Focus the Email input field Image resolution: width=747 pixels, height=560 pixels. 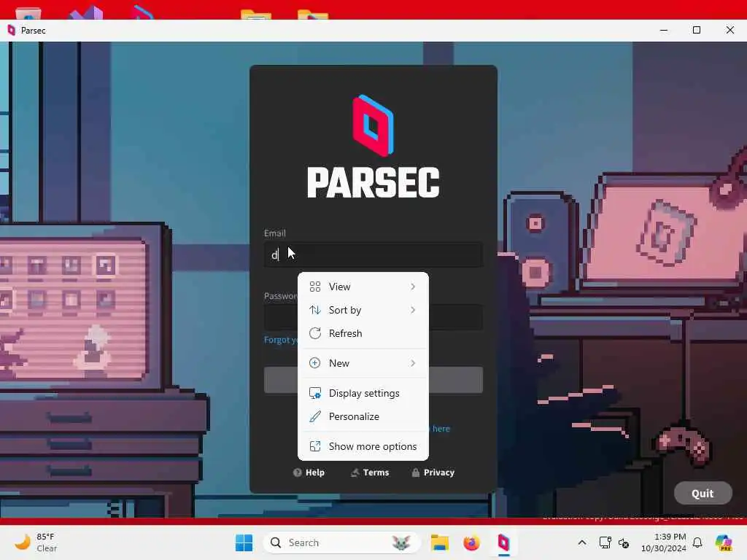[373, 254]
